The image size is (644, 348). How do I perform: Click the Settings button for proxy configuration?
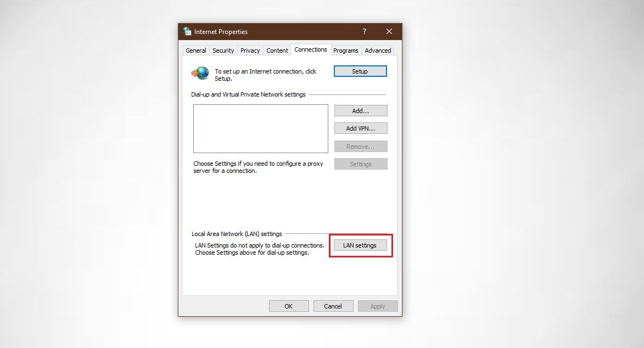point(360,164)
